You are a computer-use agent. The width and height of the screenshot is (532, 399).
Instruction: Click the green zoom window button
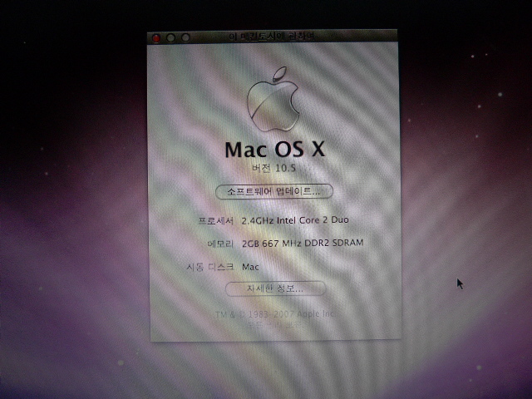[x=186, y=37]
